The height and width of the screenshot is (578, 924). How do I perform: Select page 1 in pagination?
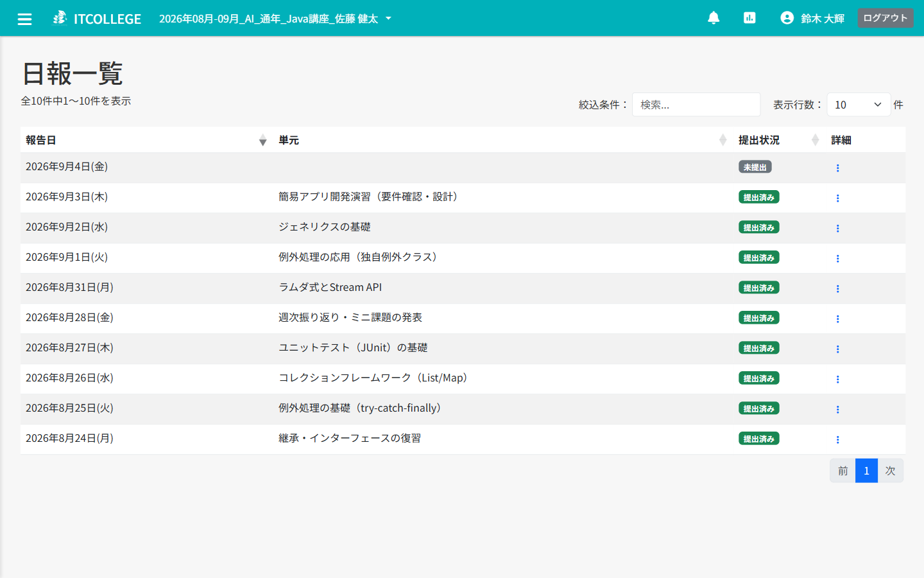pos(866,471)
